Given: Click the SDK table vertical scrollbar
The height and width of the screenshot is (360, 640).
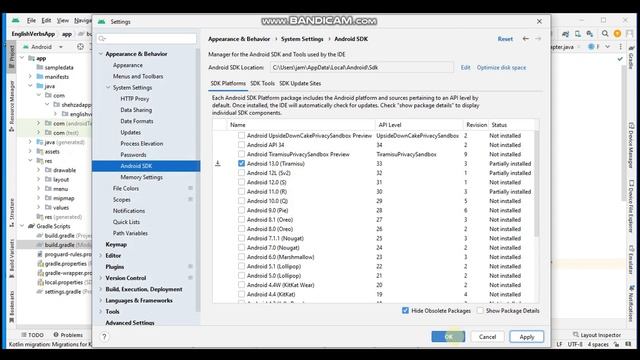Looking at the screenshot, I should (536, 184).
